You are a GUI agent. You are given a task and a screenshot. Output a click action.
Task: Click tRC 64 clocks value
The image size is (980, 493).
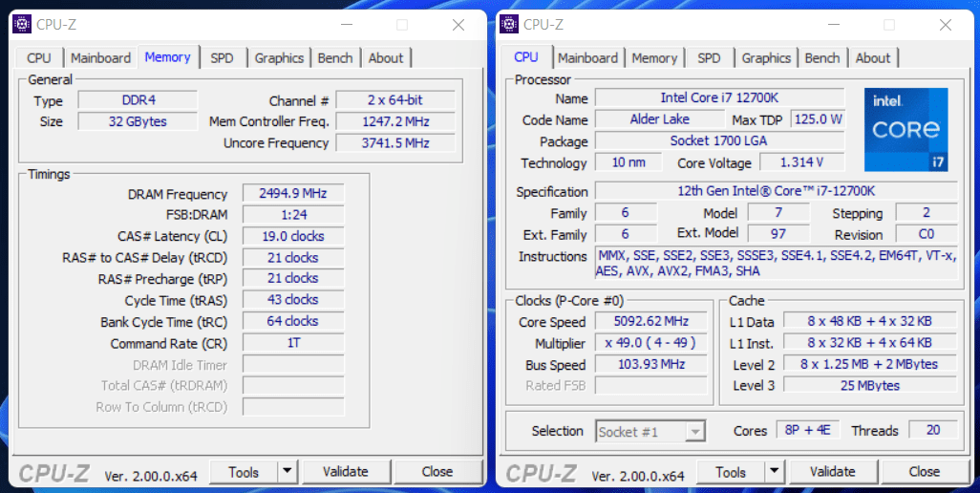[x=293, y=321]
